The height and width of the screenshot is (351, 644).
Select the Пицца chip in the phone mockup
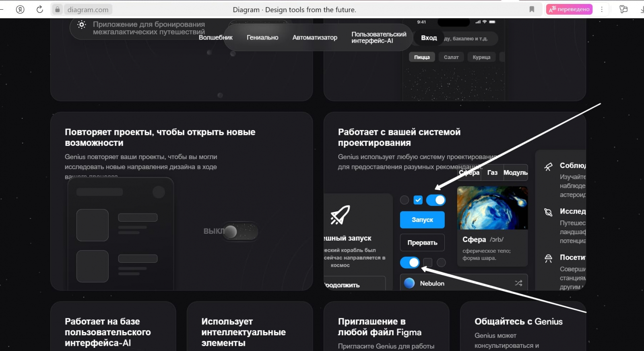pyautogui.click(x=422, y=57)
